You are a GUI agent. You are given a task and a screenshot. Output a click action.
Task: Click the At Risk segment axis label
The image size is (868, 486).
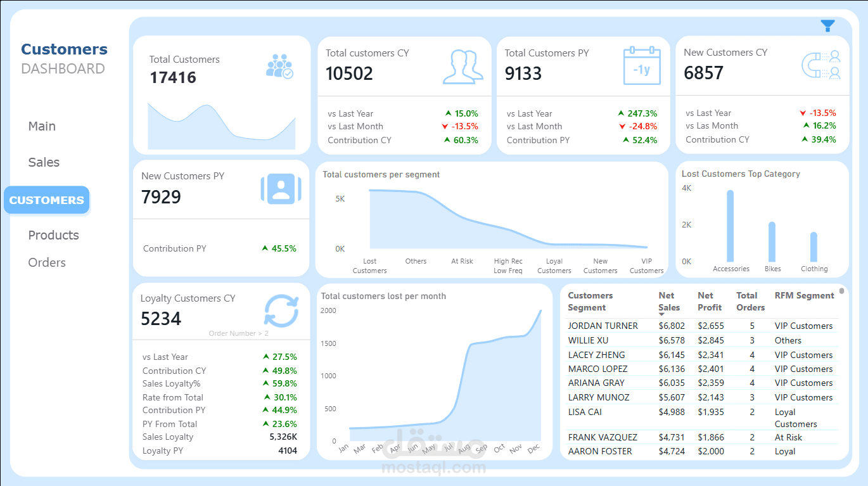click(462, 261)
